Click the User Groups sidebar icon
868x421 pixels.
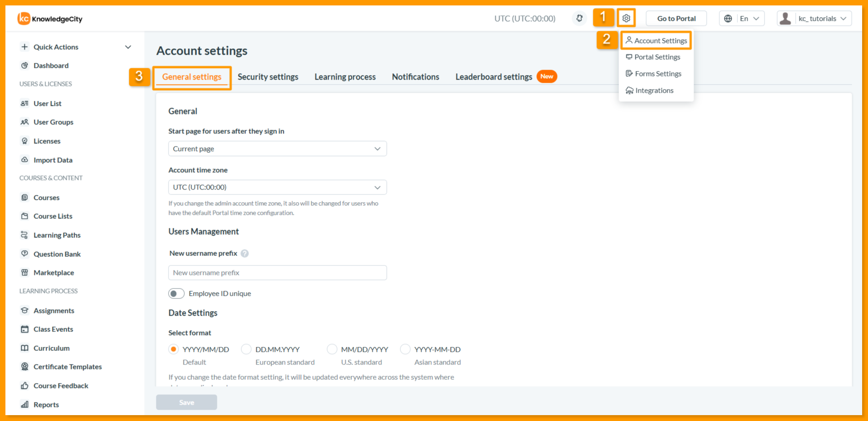25,122
